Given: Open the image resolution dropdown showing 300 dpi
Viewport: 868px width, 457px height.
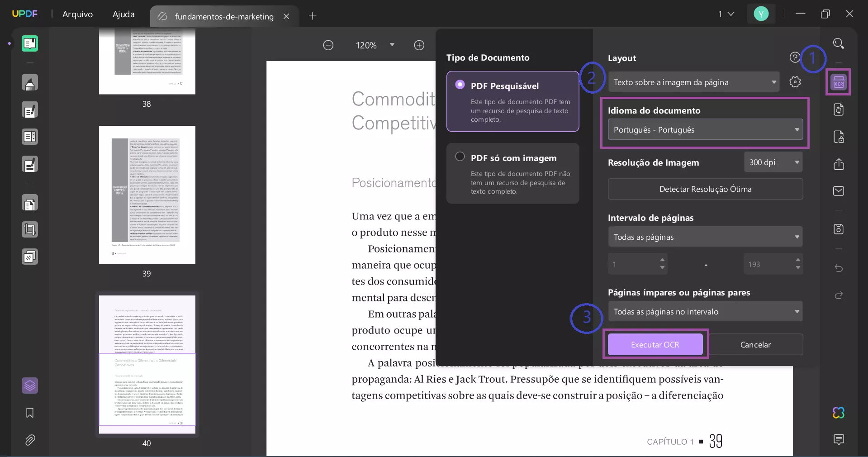Looking at the screenshot, I should [773, 162].
